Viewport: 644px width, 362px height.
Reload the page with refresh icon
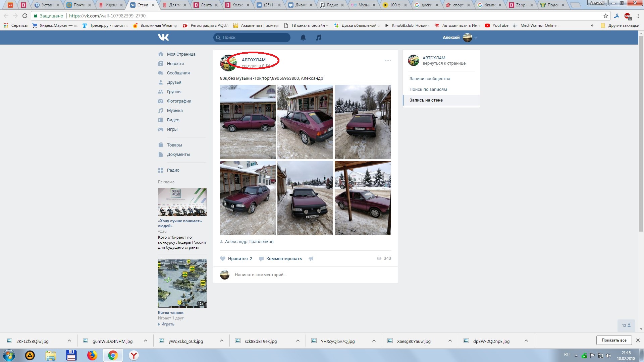tap(25, 16)
